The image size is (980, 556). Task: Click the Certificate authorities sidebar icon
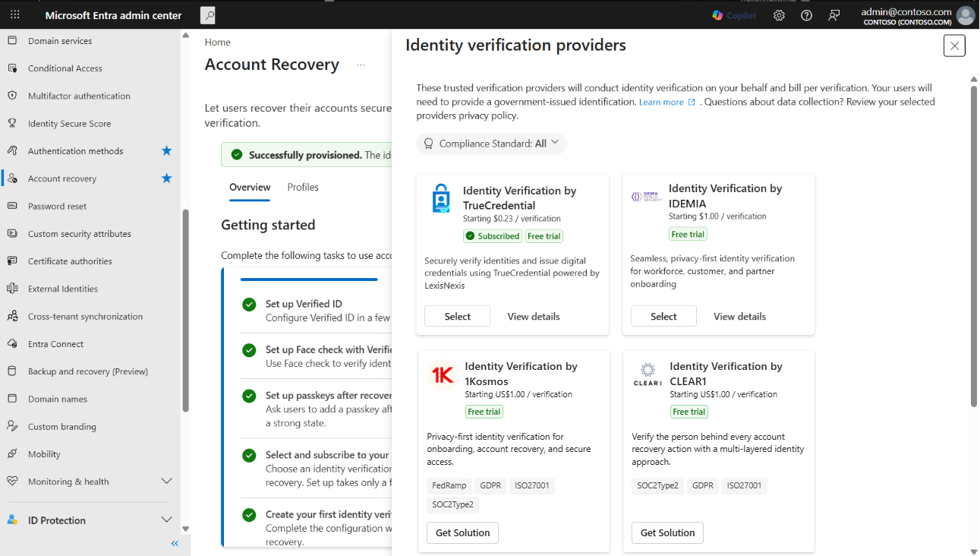[x=12, y=261]
